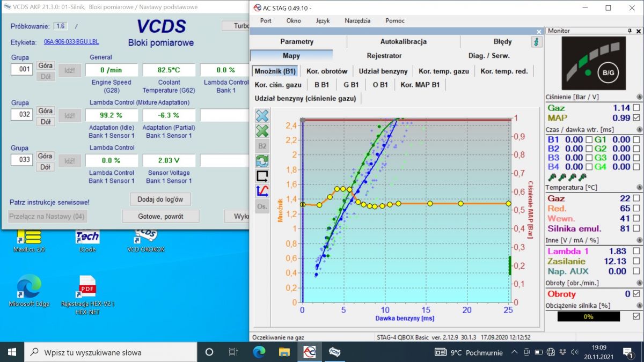Click the green vertical bar on chart edge
Viewport: 644px width, 362px height.
coord(509,266)
